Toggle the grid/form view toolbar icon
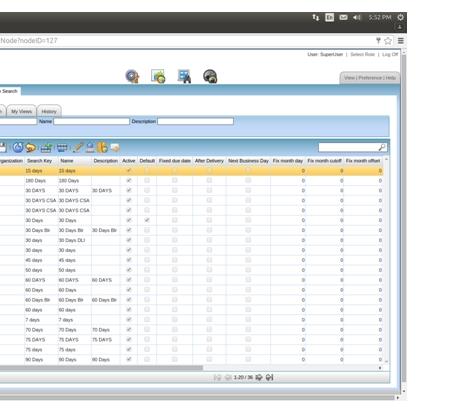 [x=62, y=148]
